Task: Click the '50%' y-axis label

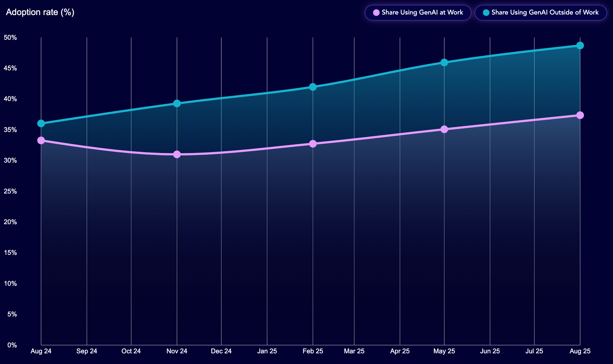Action: tap(10, 37)
